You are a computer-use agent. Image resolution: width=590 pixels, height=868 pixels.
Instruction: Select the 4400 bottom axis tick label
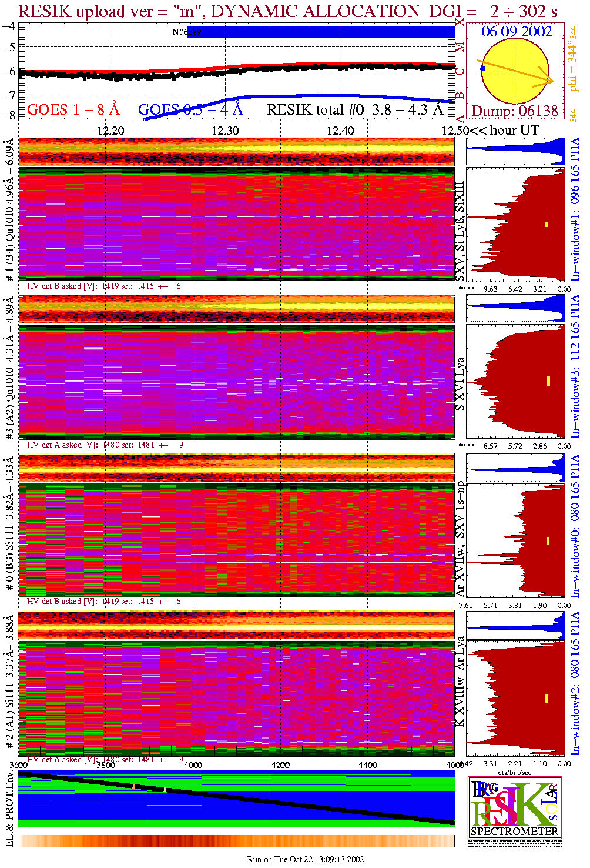click(368, 765)
